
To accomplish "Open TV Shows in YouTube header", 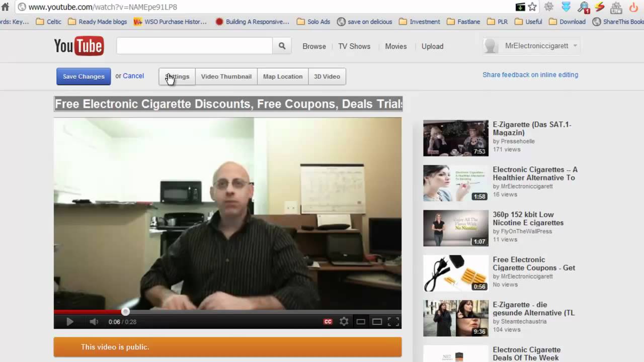I will point(354,46).
